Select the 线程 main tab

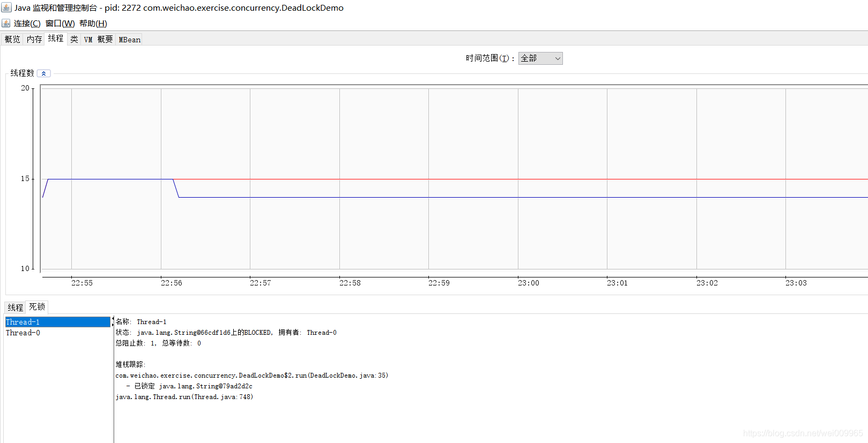56,39
